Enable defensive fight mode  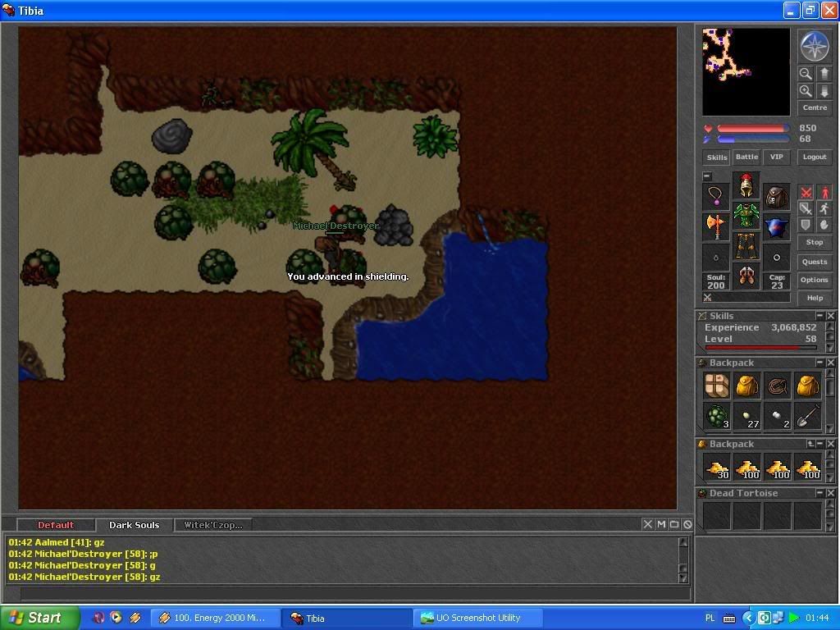806,226
